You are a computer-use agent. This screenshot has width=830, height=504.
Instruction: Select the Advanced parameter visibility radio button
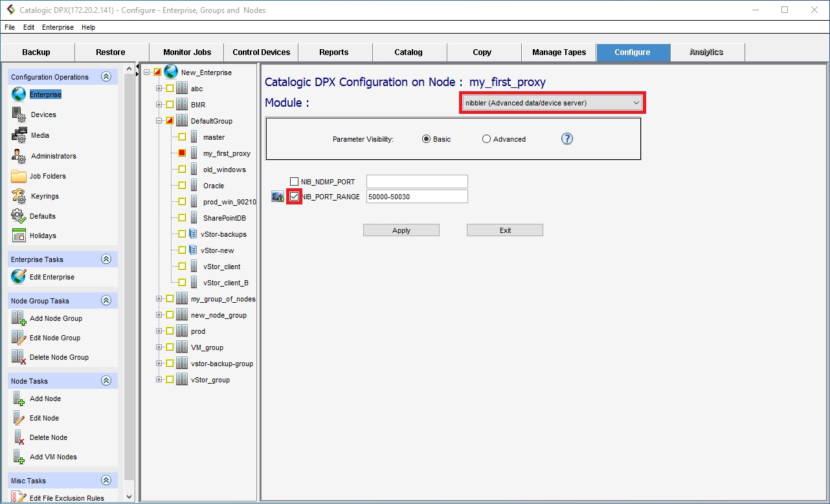click(486, 139)
